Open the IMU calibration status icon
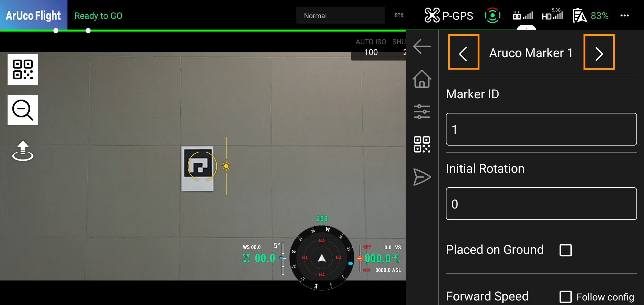 tap(492, 15)
